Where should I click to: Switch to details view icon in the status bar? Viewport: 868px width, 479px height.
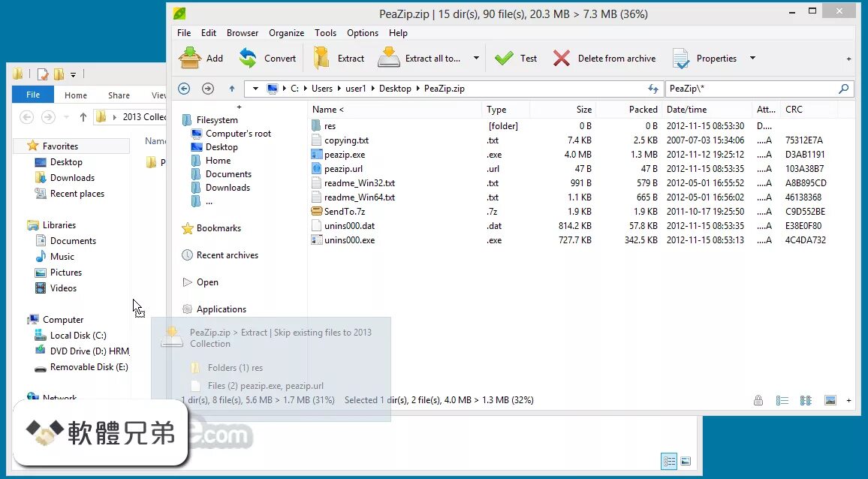click(782, 400)
